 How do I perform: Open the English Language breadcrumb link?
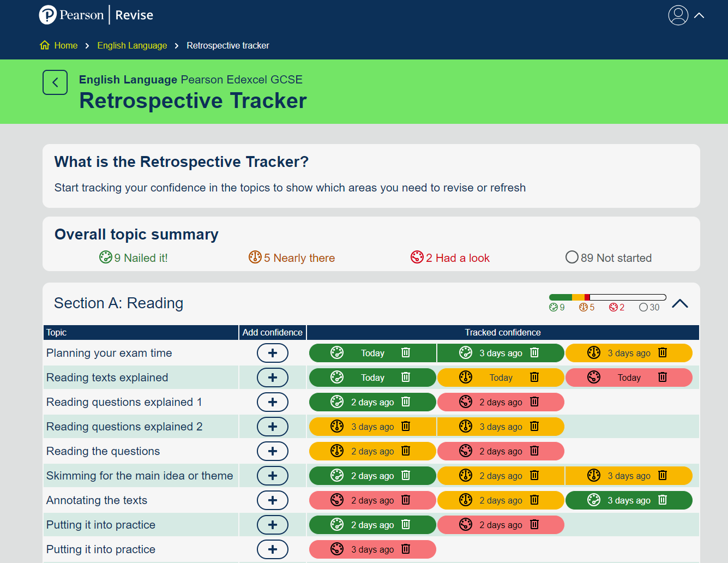[x=132, y=45]
